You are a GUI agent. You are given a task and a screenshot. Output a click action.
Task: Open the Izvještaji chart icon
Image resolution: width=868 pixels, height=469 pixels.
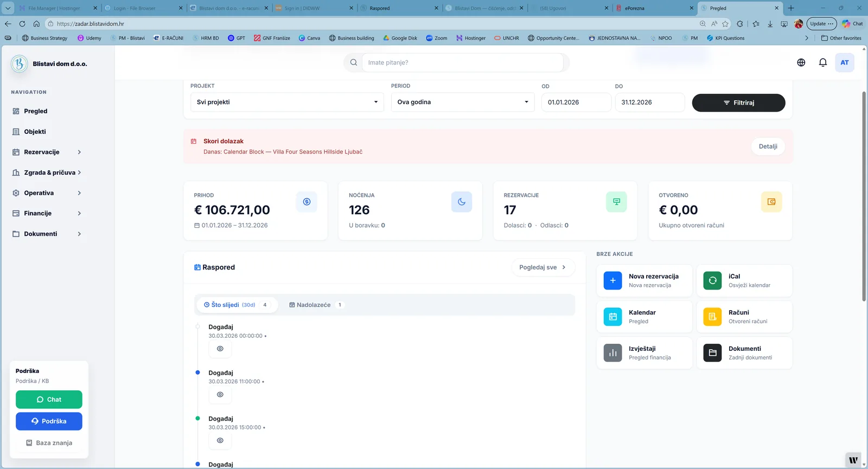612,353
